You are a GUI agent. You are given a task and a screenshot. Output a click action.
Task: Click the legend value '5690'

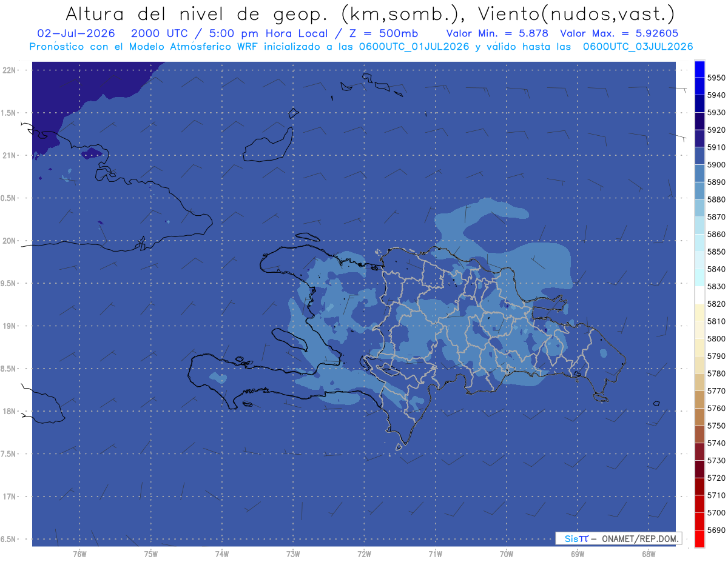tap(716, 530)
